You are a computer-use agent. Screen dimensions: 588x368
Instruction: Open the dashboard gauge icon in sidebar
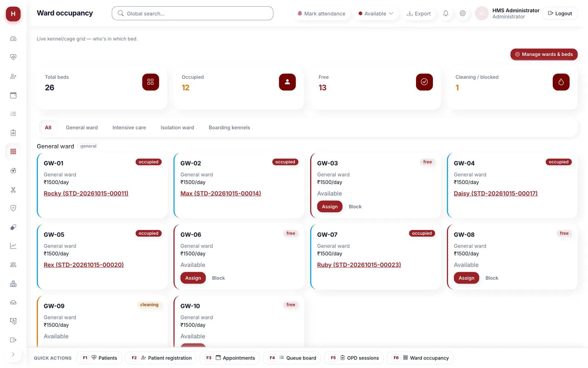13,39
